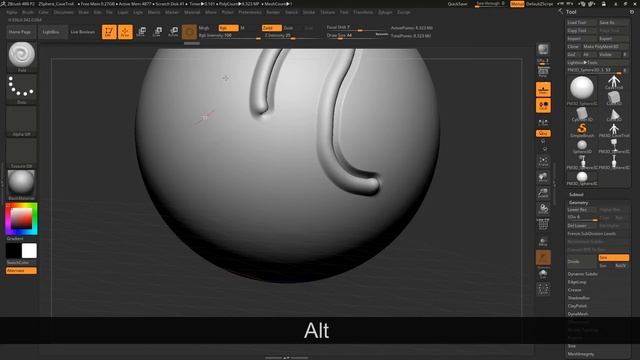
Task: Toggle Draw mode button
Action: [x=125, y=32]
